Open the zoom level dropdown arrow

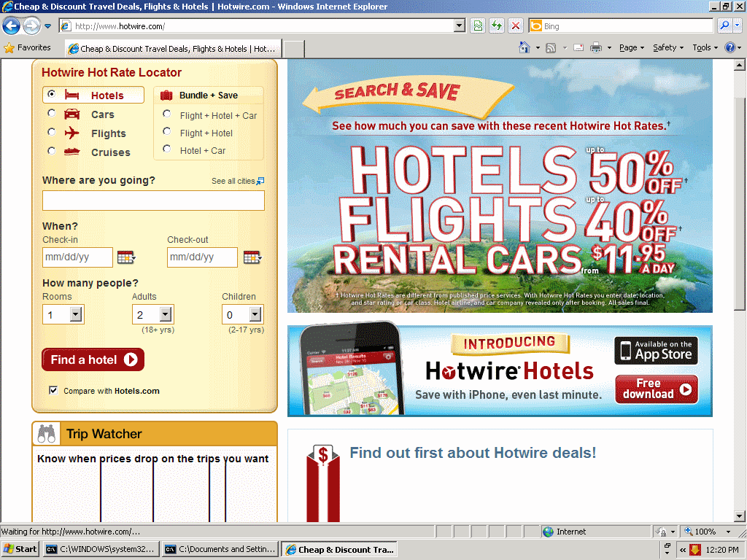point(728,532)
